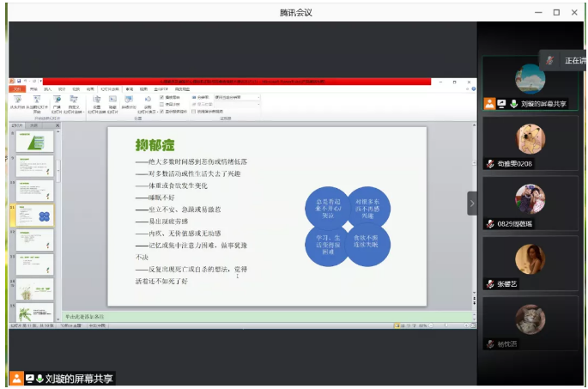Enable 使用演示者视图 checkbox
The width and height of the screenshot is (588, 389).
click(x=194, y=111)
